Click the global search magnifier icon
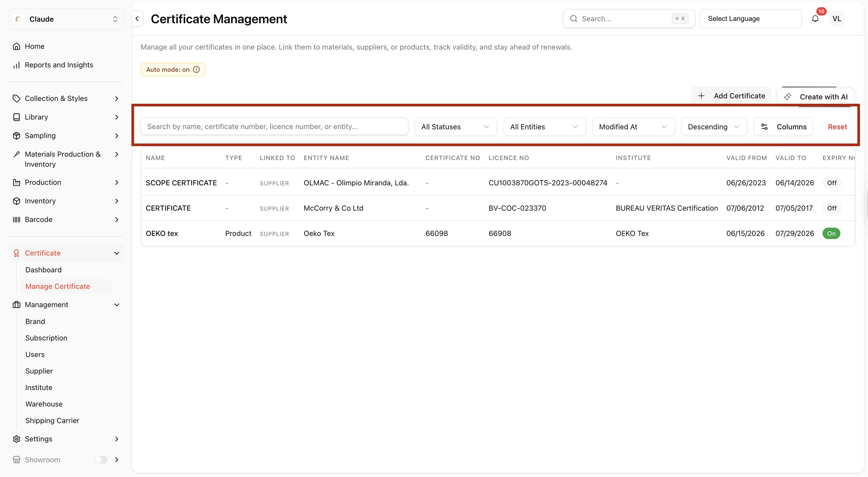 [574, 19]
